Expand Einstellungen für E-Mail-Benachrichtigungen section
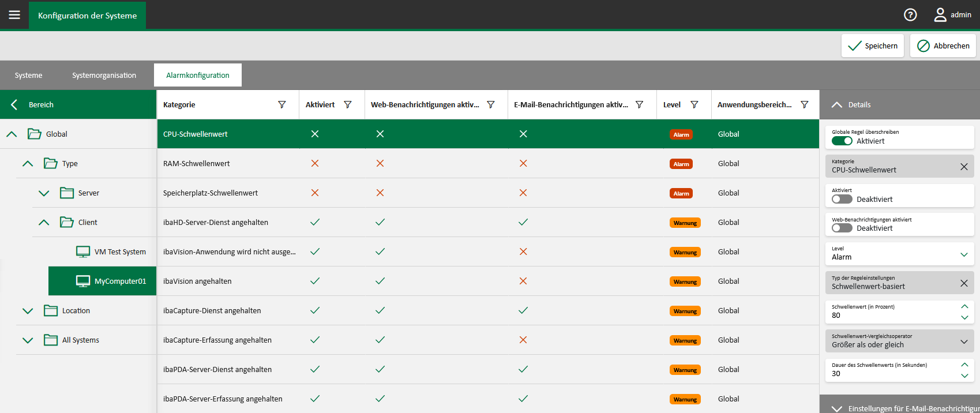This screenshot has height=413, width=980. (x=837, y=408)
